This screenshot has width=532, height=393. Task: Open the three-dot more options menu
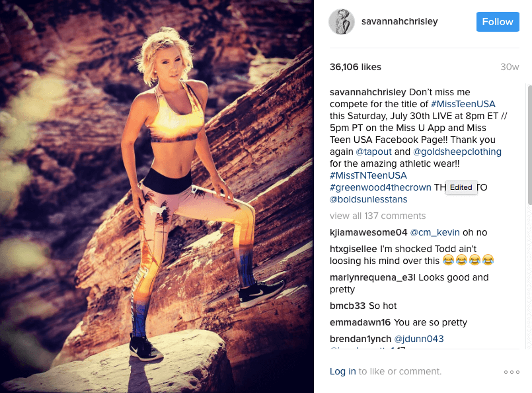tap(512, 372)
